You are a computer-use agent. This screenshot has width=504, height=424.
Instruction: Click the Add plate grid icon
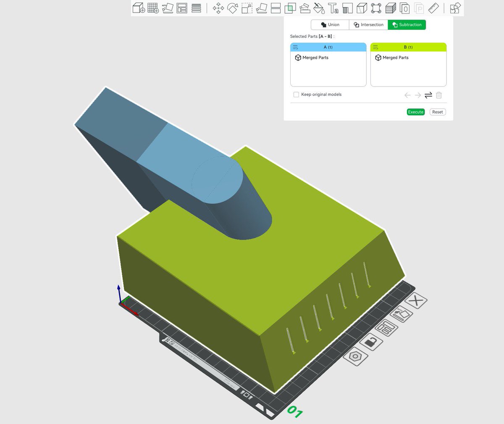pos(153,8)
